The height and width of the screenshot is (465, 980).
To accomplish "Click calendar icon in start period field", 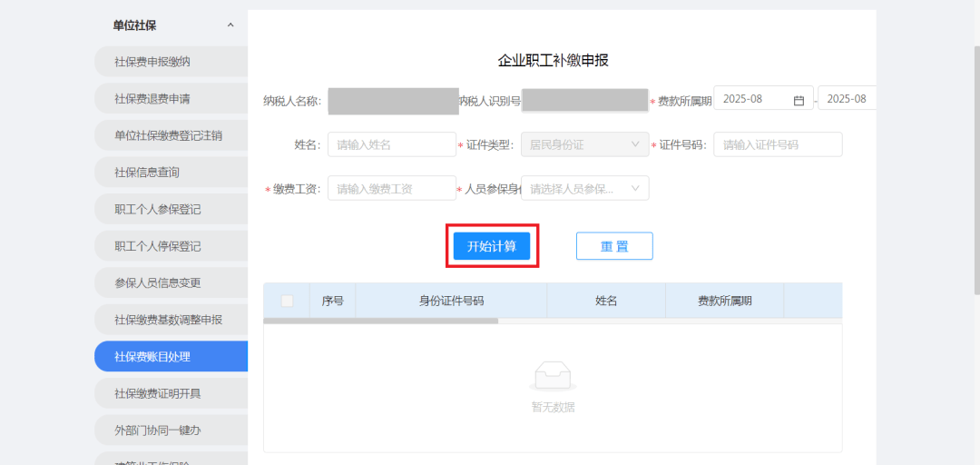I will coord(799,100).
